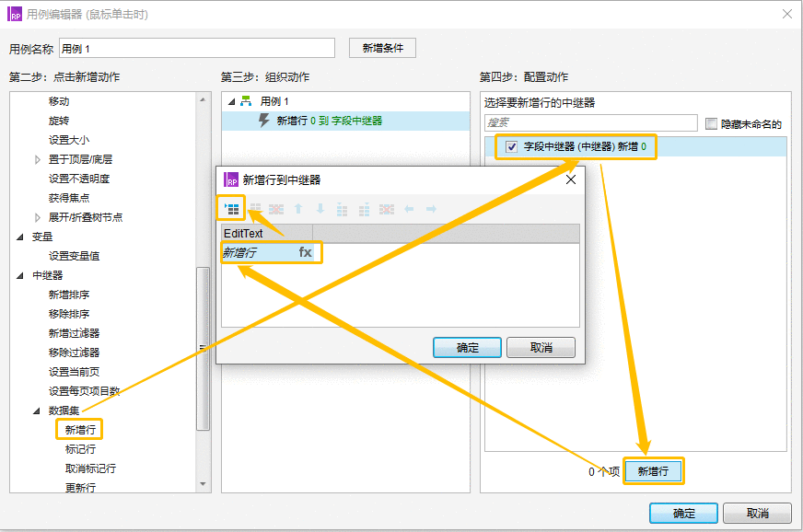The width and height of the screenshot is (803, 532).
Task: Select the 设置不透明度 action
Action: click(x=79, y=179)
